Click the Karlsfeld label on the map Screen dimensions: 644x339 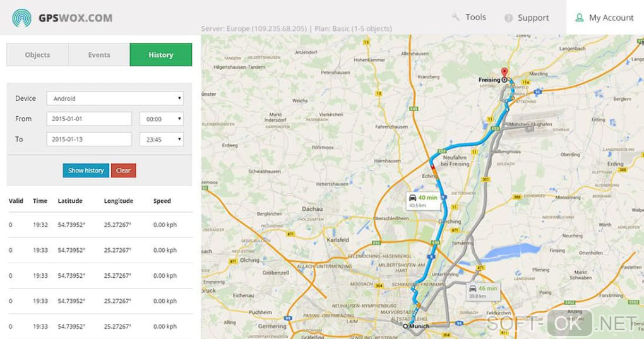(x=338, y=240)
